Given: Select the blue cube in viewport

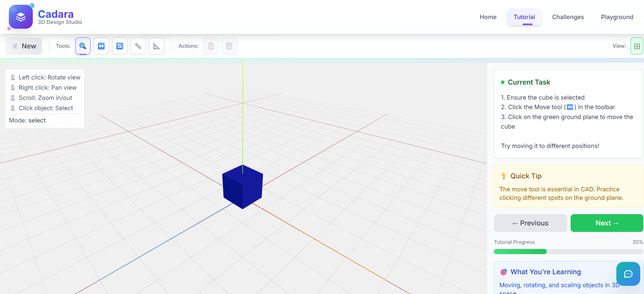Looking at the screenshot, I should coord(243,187).
